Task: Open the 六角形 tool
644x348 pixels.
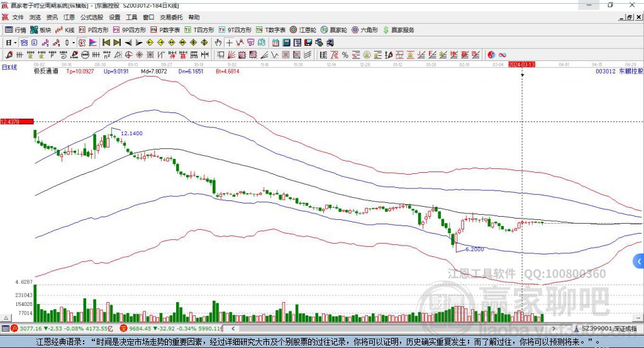Action: (x=365, y=30)
